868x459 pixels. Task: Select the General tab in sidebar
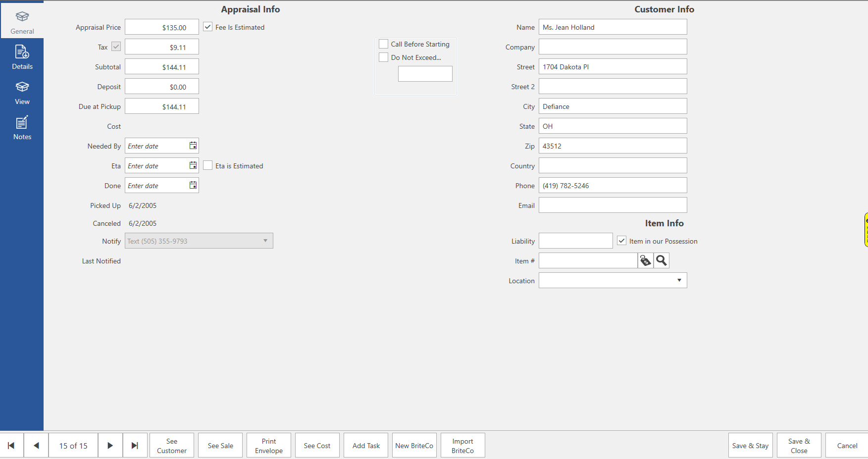22,22
